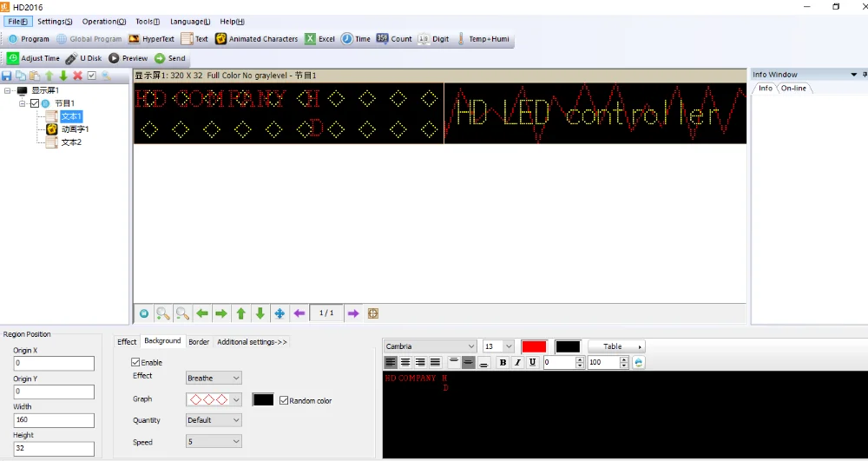Open the U Disk export tool
This screenshot has height=461, width=868.
coord(84,58)
